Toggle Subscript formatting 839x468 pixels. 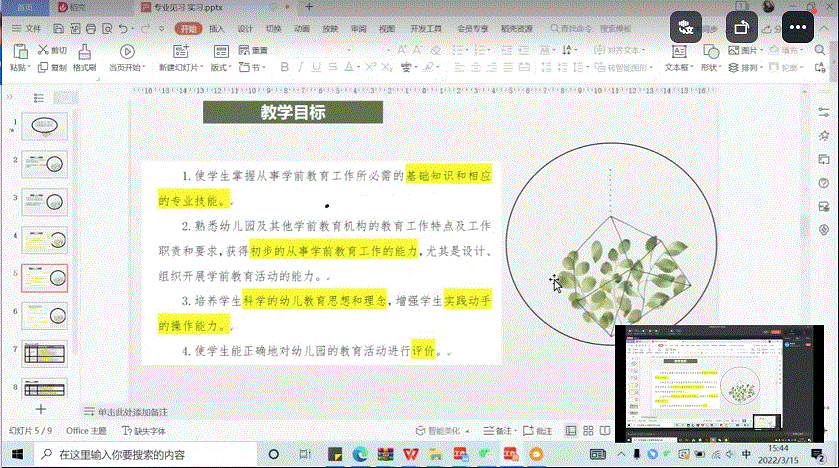(386, 67)
